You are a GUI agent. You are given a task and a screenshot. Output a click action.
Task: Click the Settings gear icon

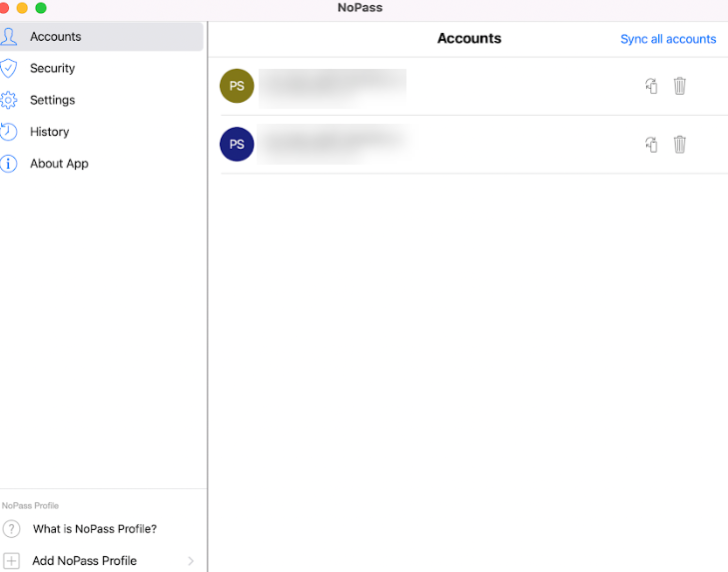(8, 100)
